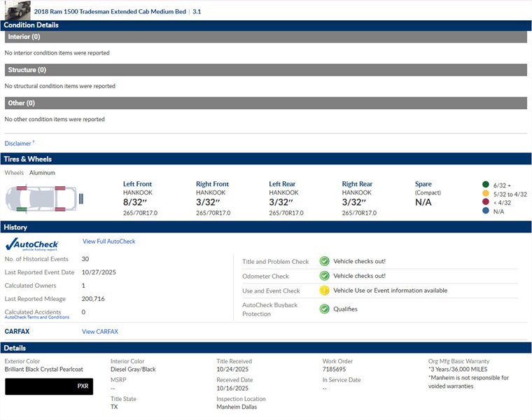This screenshot has width=532, height=420.
Task: Click the green check beside Title and Problem Check
Action: pos(324,261)
